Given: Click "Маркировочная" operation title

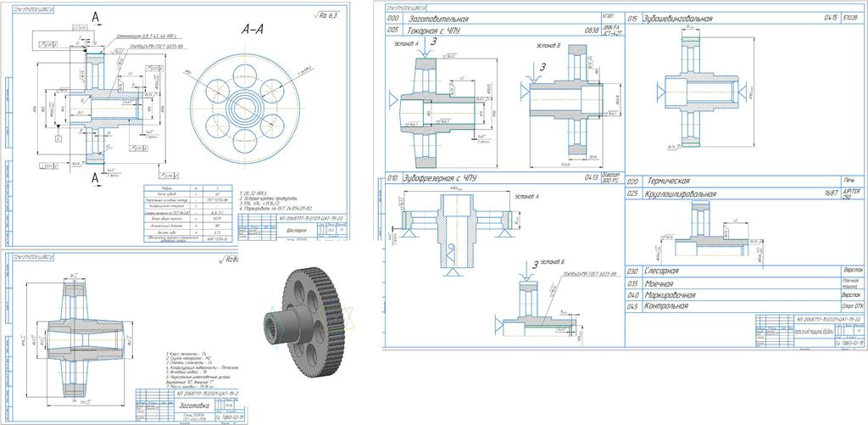Looking at the screenshot, I should (x=670, y=294).
